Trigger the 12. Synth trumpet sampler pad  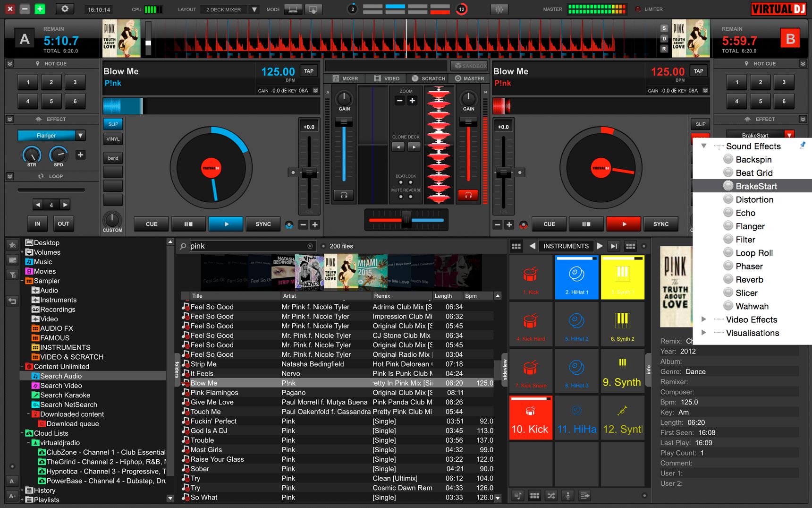coord(623,418)
